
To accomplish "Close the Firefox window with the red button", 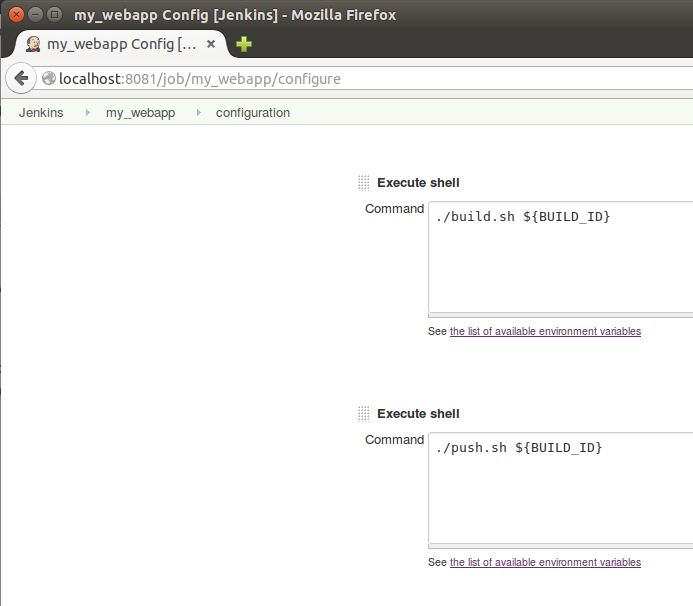I will [x=16, y=15].
